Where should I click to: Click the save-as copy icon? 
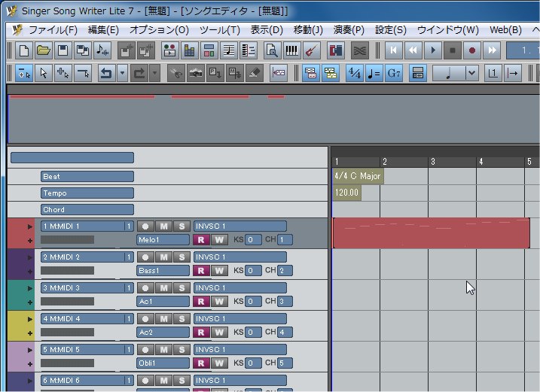tap(82, 50)
